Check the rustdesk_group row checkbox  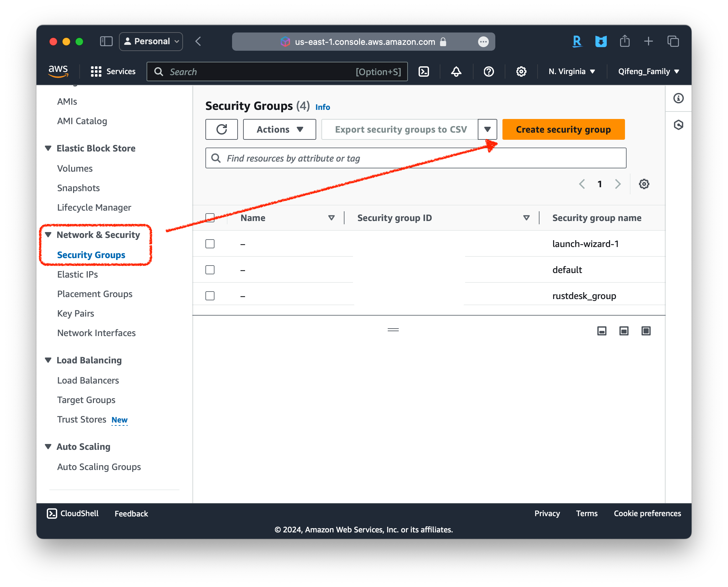pyautogui.click(x=210, y=295)
